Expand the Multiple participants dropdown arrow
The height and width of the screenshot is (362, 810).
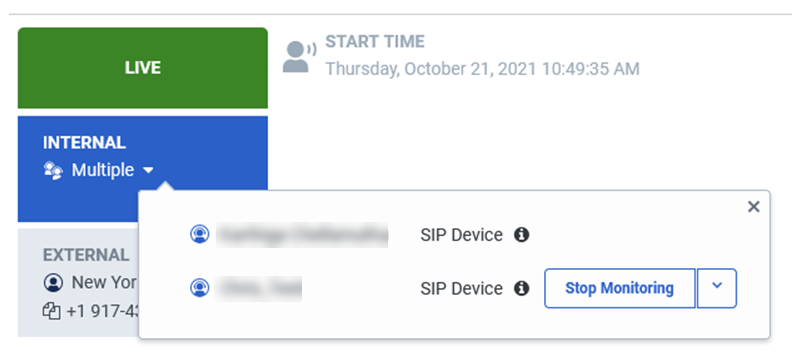click(x=148, y=170)
